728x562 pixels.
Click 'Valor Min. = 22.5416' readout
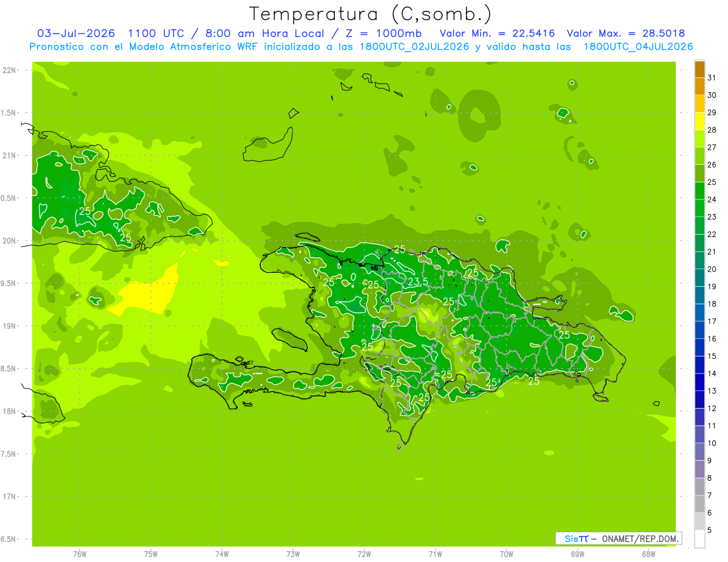point(497,33)
